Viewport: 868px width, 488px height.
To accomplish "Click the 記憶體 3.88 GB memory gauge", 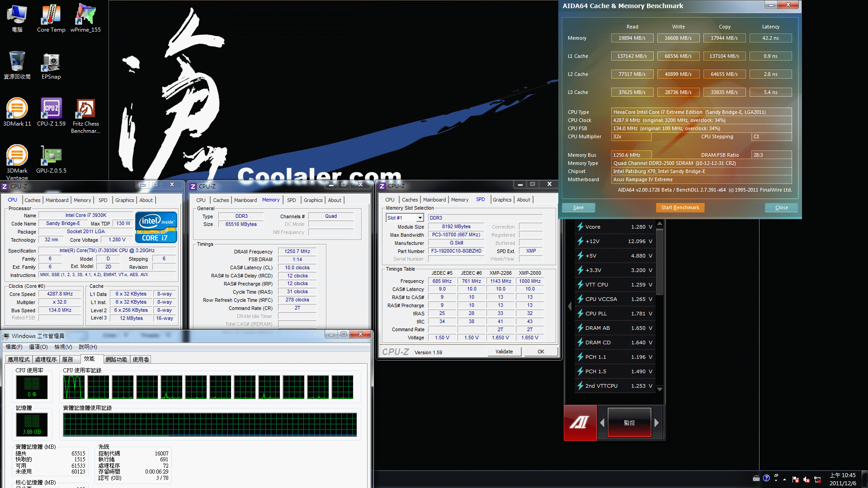I will pyautogui.click(x=32, y=424).
